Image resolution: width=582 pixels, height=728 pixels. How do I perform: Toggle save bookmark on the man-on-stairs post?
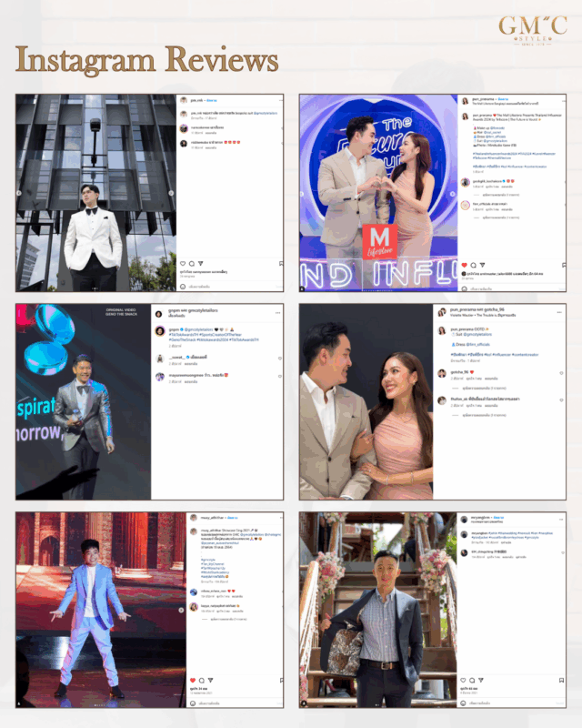[561, 680]
